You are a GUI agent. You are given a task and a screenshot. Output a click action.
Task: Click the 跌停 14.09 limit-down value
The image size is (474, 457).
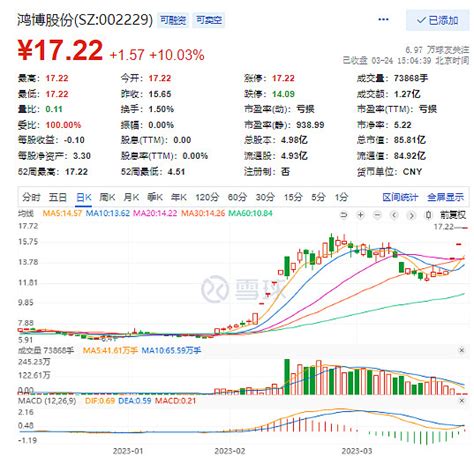(283, 94)
